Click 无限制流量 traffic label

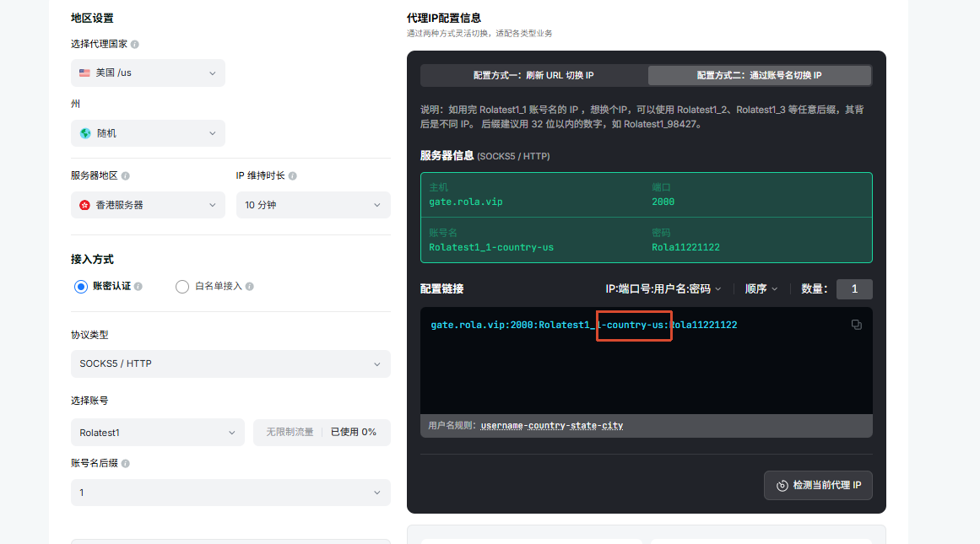[x=290, y=432]
